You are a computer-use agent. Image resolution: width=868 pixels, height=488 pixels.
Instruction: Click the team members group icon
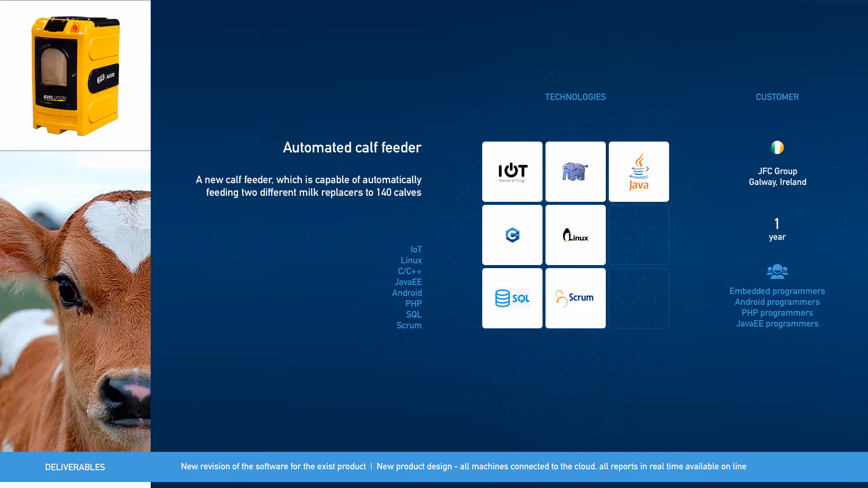pos(777,271)
